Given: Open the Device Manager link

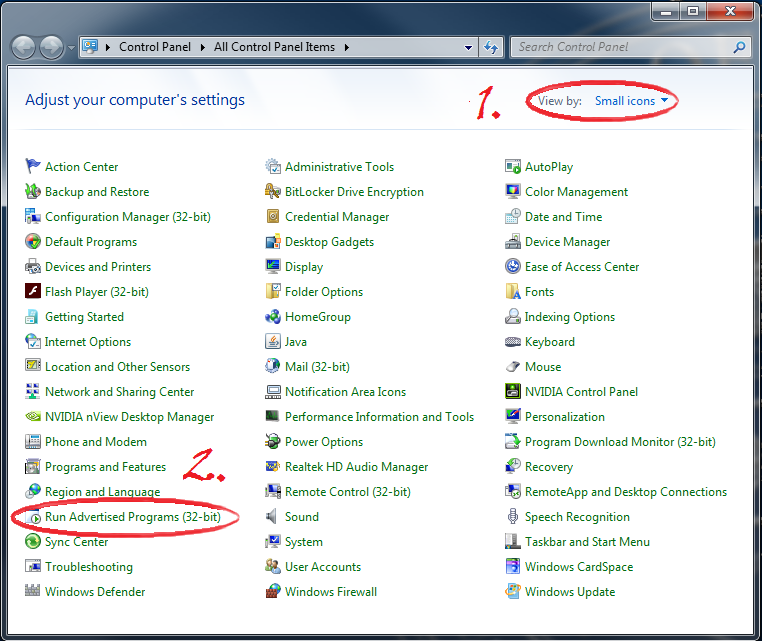Looking at the screenshot, I should coord(567,242).
